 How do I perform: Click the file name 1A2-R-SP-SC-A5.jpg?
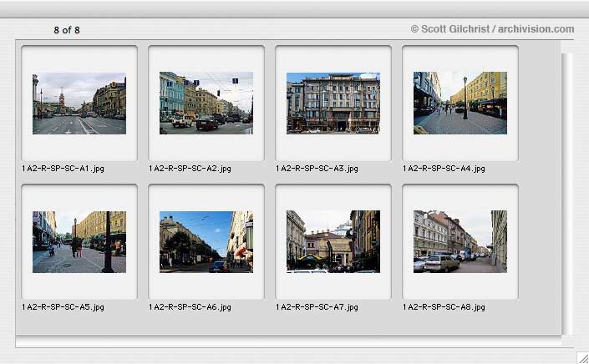click(x=63, y=307)
